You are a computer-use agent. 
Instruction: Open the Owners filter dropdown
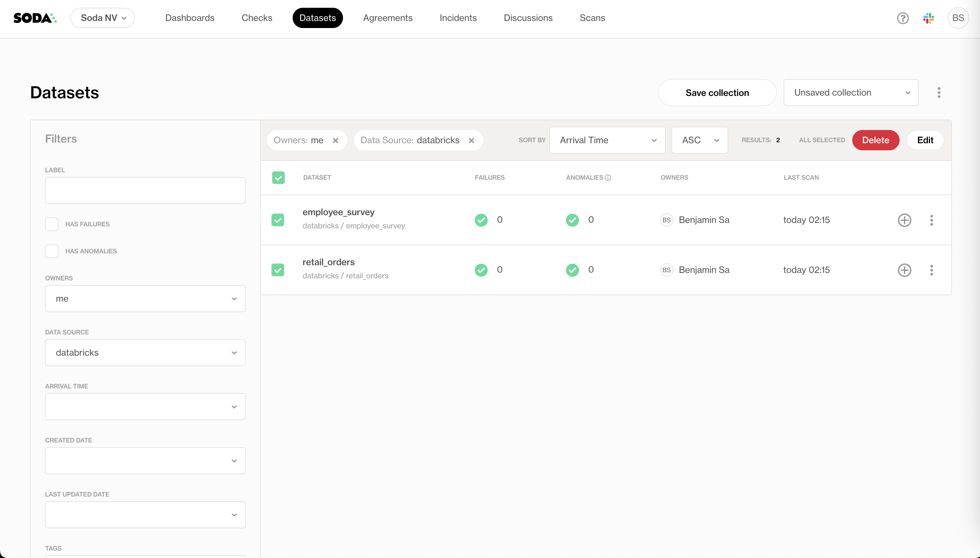(145, 299)
